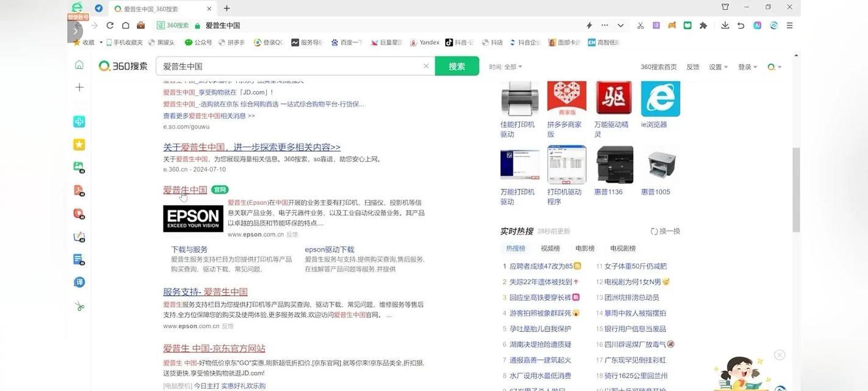
Task: Open the 爱普生中国 官网 result link
Action: point(185,189)
